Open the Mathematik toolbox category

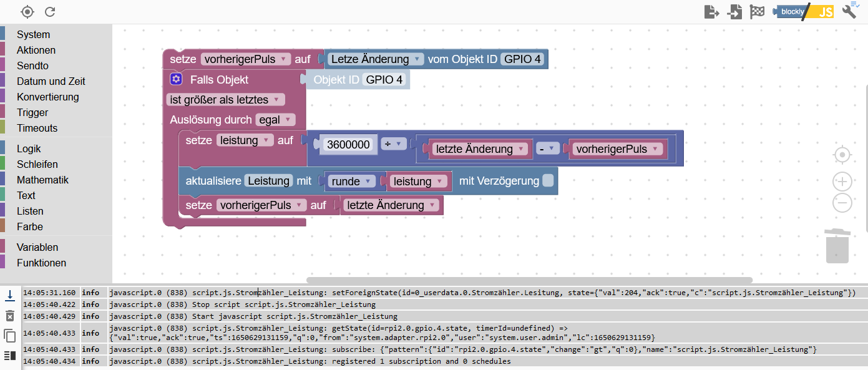pyautogui.click(x=42, y=180)
